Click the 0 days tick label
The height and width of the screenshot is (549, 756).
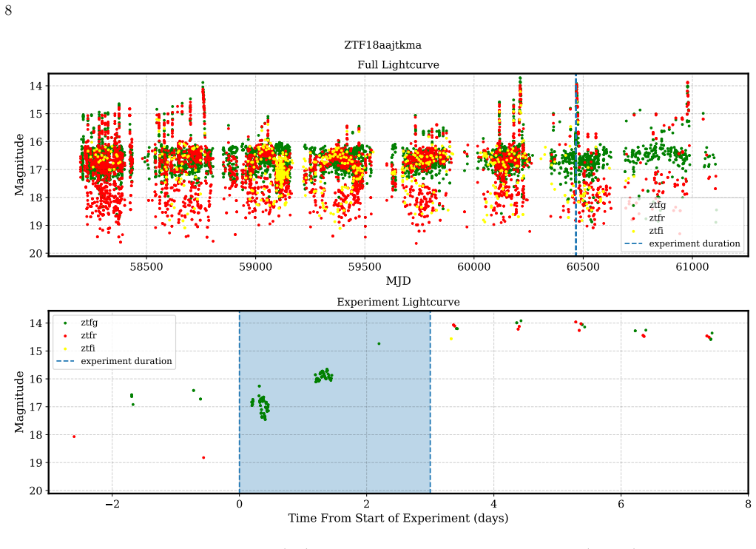tap(240, 504)
